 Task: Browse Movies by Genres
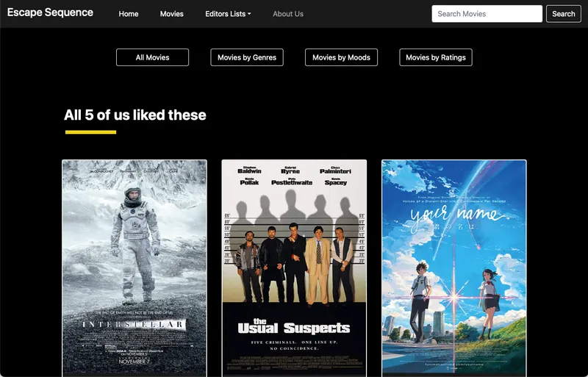coord(247,57)
